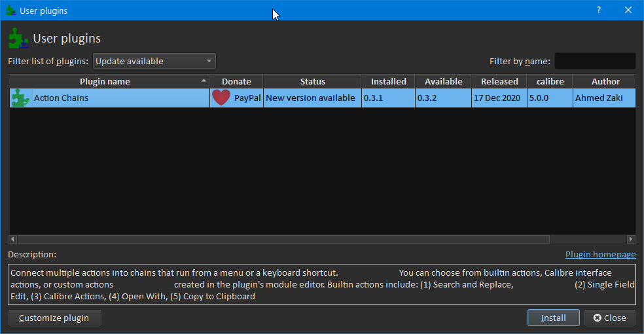Image resolution: width=644 pixels, height=334 pixels.
Task: Select the Action Chains plugin row
Action: pos(323,98)
